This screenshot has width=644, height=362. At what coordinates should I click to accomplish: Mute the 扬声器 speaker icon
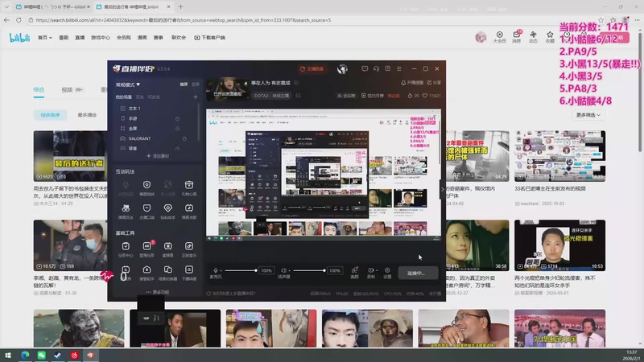283,270
